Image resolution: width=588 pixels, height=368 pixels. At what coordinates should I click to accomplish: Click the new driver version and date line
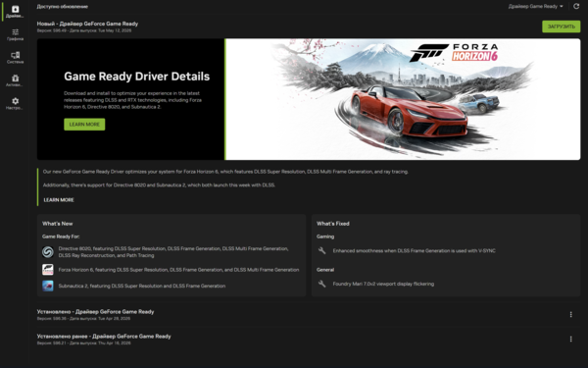[84, 30]
